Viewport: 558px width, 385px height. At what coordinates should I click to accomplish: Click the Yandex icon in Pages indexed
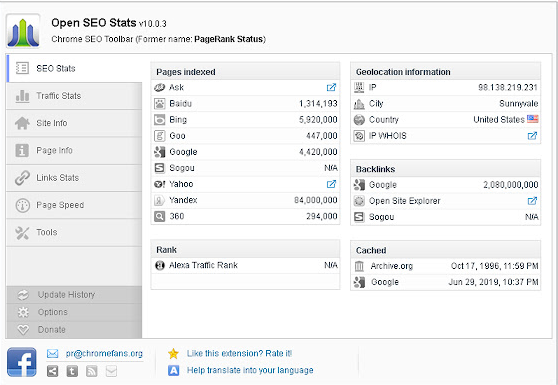pyautogui.click(x=159, y=200)
